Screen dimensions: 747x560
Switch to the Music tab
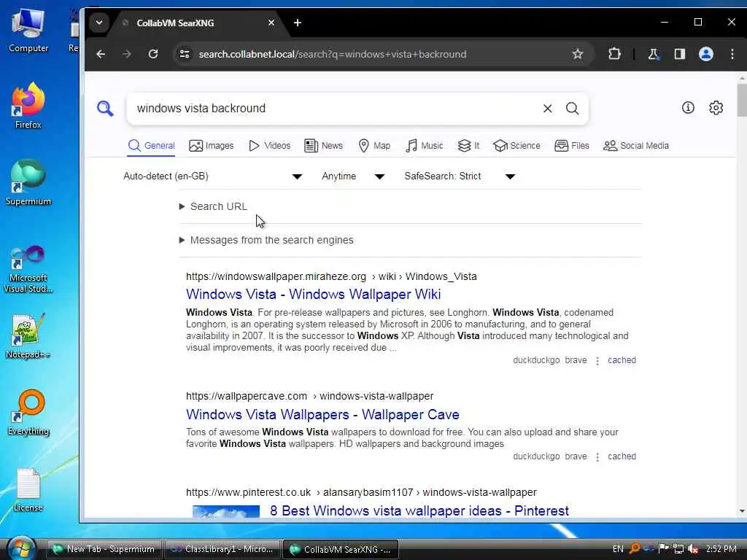point(425,146)
